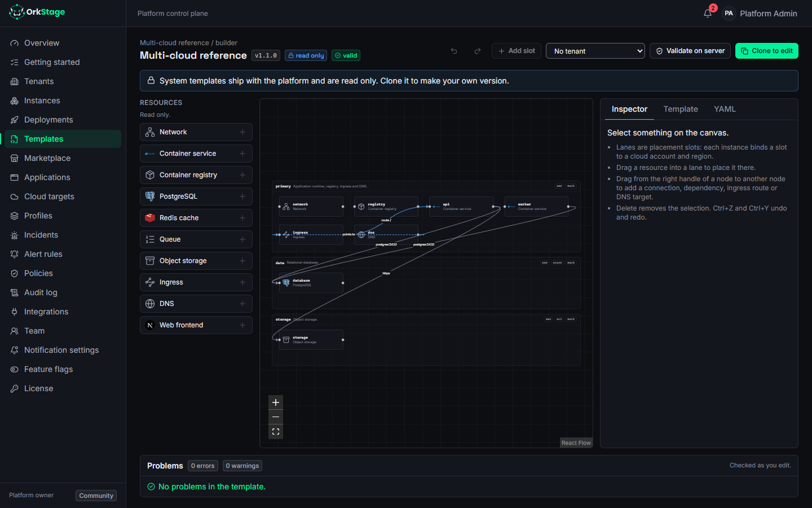Select the storage Object storage node
Screen dimensions: 812x508
point(311,340)
